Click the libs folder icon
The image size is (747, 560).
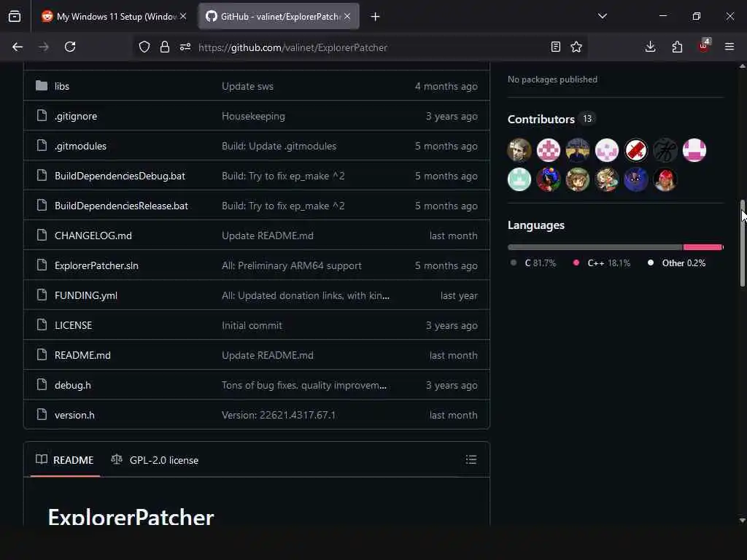(42, 86)
